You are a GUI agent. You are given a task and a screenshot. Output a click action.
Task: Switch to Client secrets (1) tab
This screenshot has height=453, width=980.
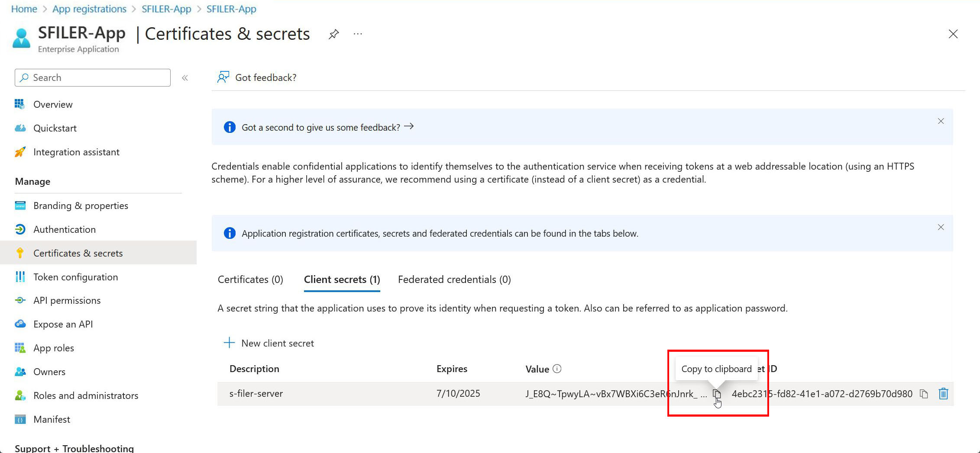point(342,280)
